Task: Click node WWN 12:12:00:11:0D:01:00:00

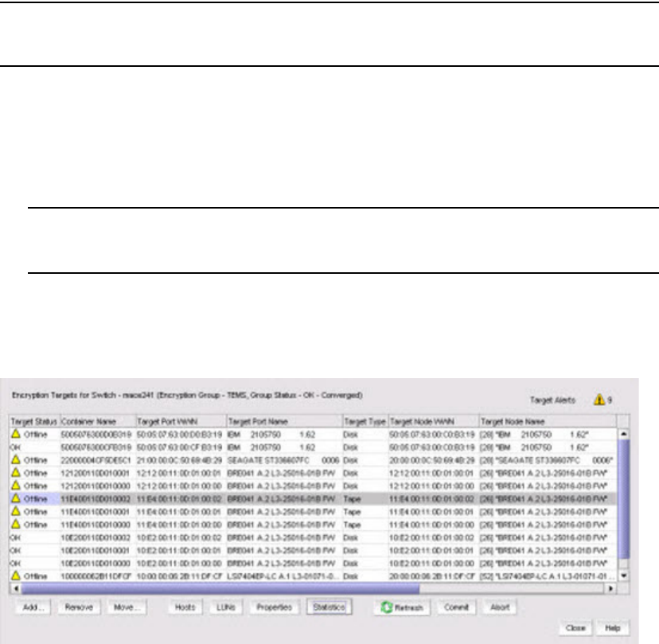Action: 432,486
